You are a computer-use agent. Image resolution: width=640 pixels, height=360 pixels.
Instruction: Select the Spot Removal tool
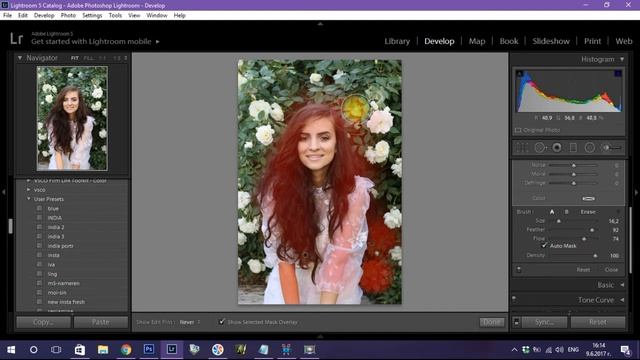click(x=540, y=147)
